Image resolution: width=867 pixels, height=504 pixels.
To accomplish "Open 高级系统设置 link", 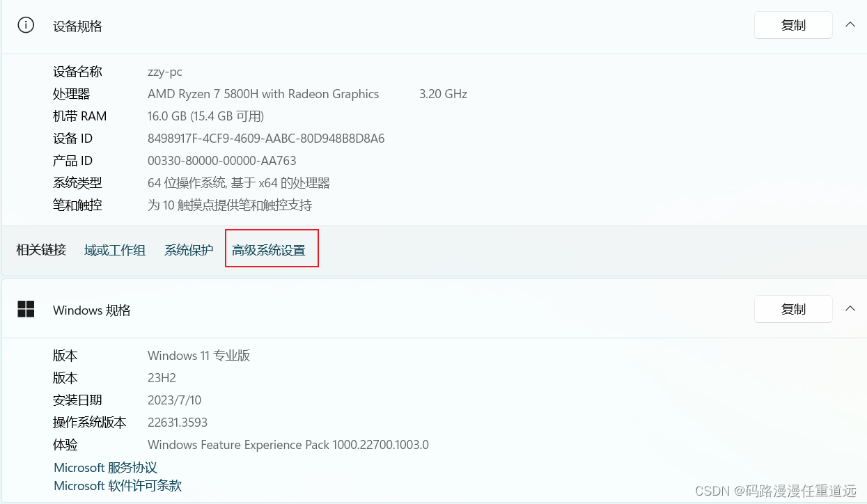I will (x=271, y=249).
